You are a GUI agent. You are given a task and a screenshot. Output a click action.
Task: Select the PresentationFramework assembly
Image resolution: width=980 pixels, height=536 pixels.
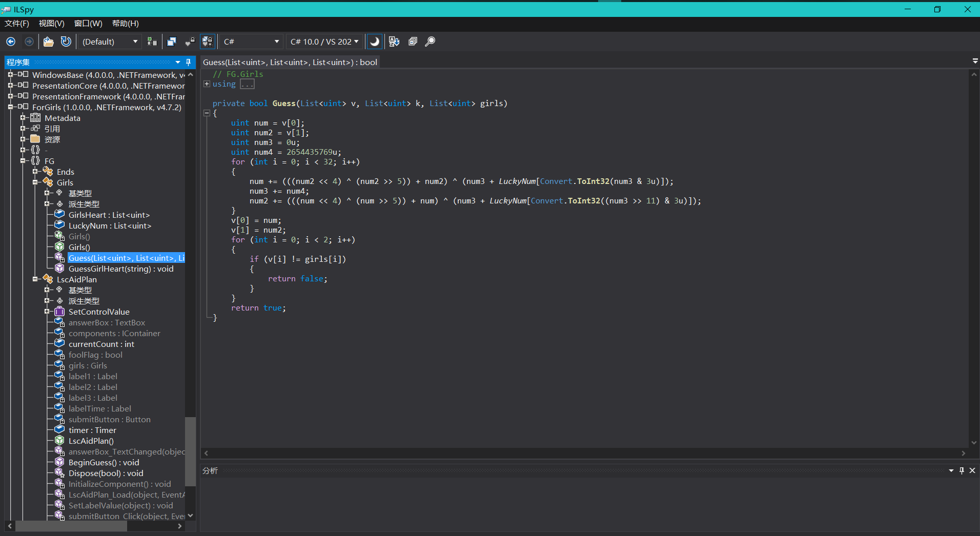point(108,96)
